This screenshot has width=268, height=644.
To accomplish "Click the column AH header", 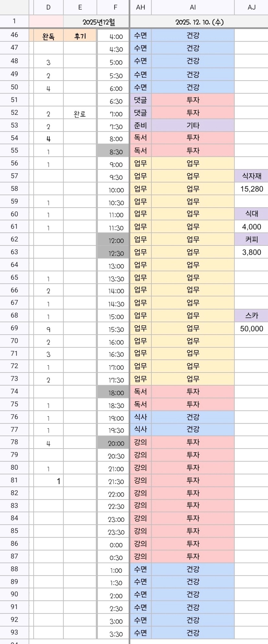I will (140, 7).
